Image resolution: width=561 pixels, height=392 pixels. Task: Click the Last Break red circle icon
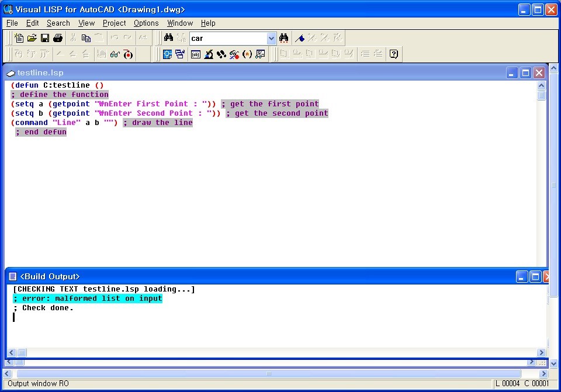point(128,54)
